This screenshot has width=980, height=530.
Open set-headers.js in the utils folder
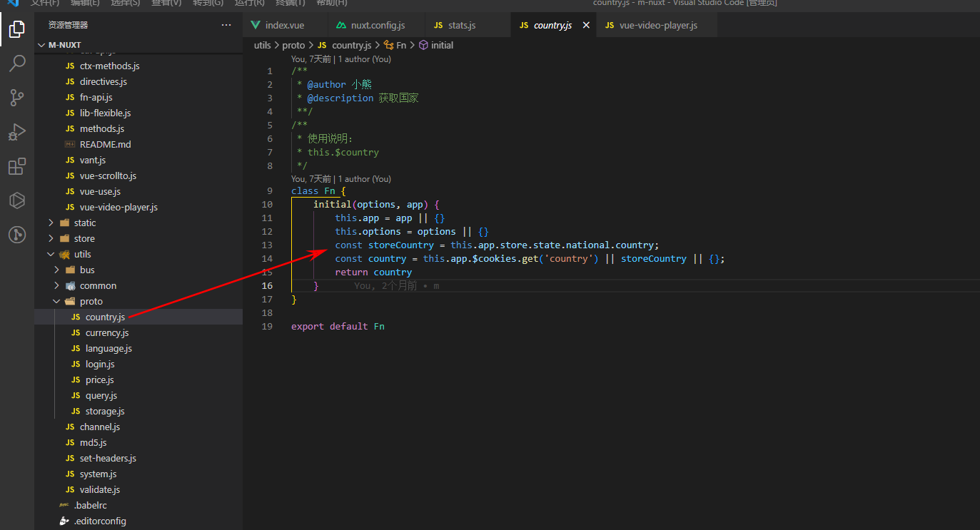[x=108, y=458]
